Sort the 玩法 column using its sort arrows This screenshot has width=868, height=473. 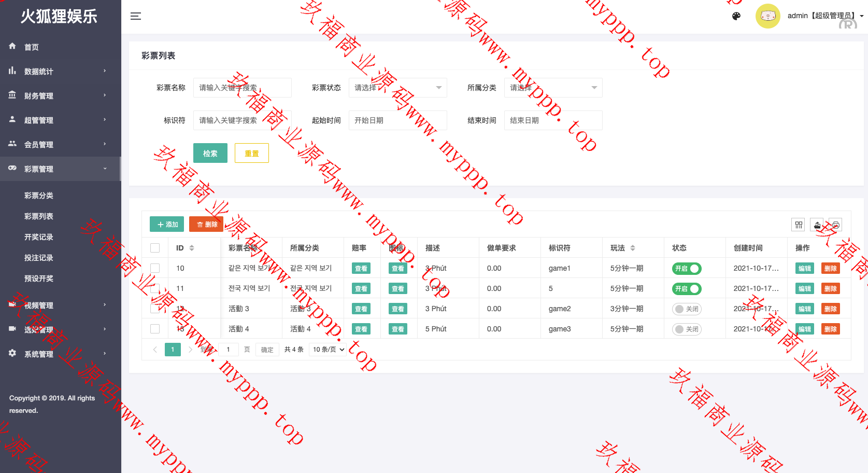633,248
